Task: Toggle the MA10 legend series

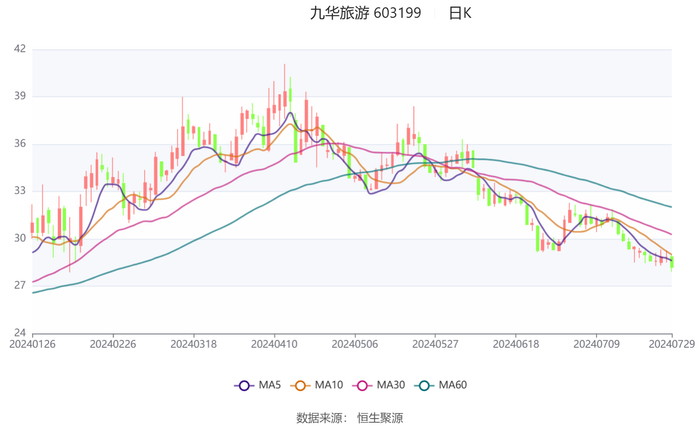Action: click(x=317, y=385)
